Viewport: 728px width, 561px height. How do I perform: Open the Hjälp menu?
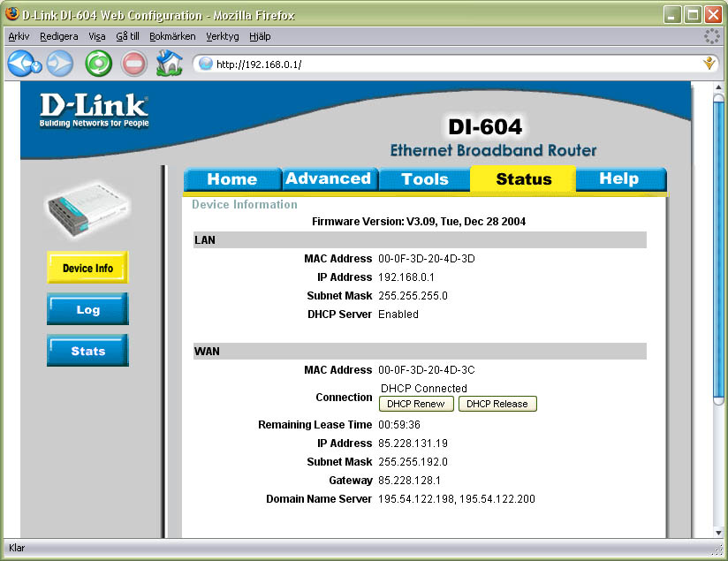click(260, 36)
